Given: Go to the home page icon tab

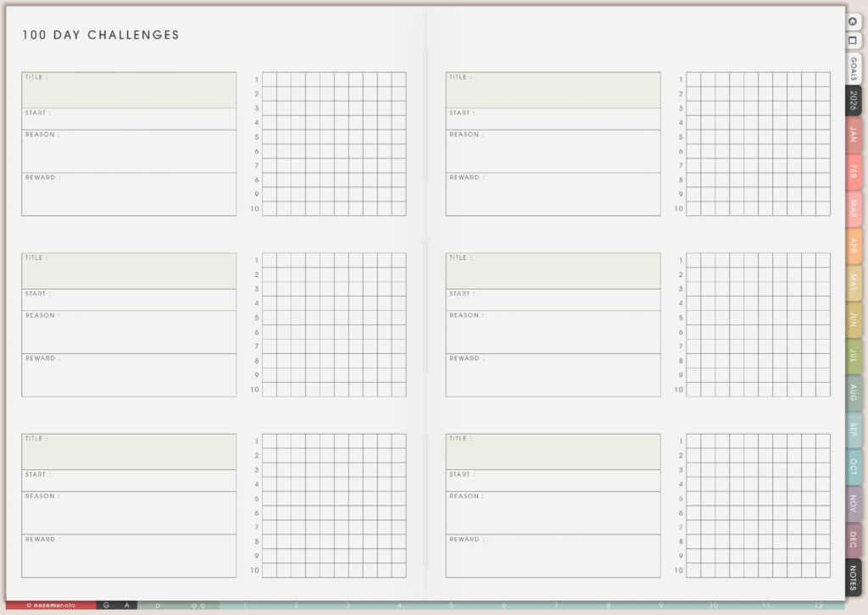Looking at the screenshot, I should (854, 23).
